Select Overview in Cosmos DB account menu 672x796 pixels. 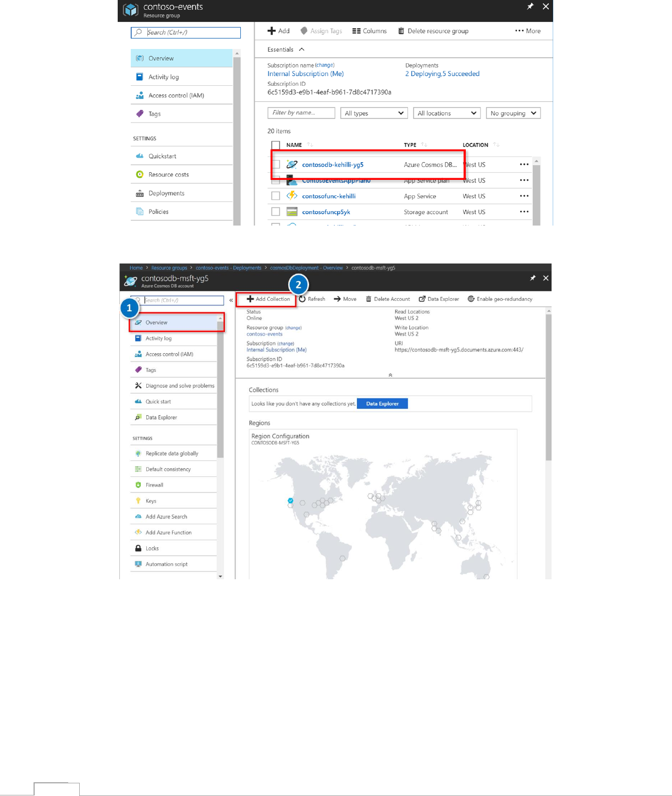pyautogui.click(x=176, y=322)
